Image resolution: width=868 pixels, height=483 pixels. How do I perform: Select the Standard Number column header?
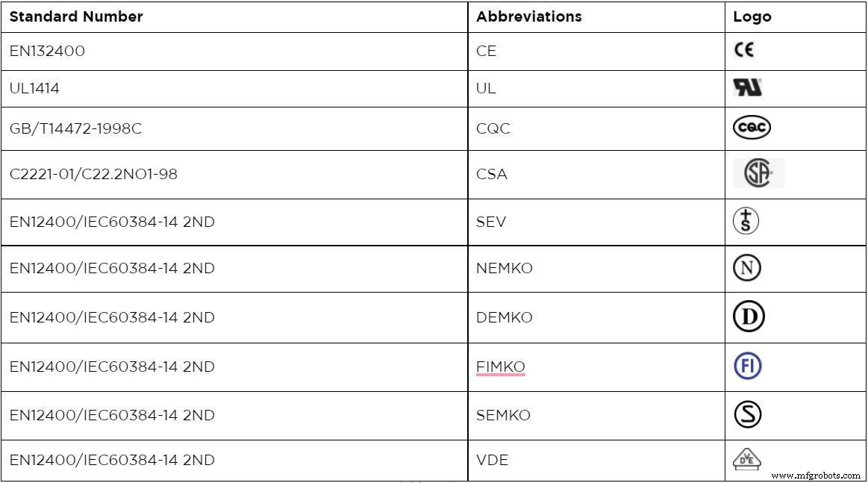tap(76, 16)
